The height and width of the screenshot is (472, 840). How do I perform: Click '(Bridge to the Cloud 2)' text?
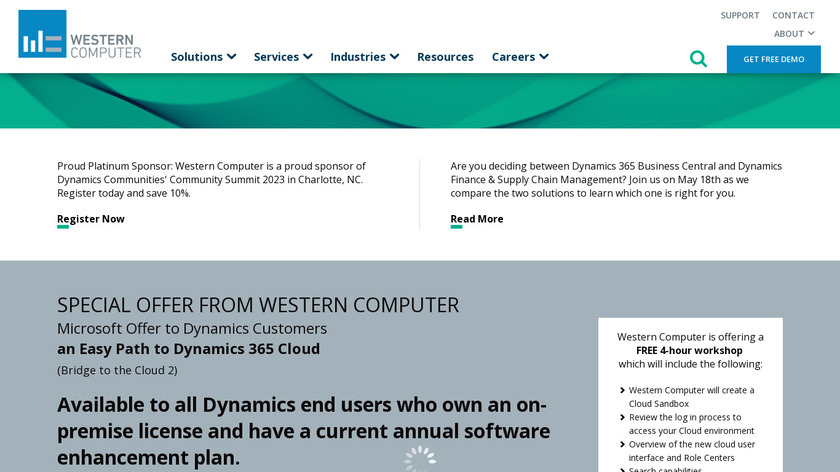pos(117,370)
